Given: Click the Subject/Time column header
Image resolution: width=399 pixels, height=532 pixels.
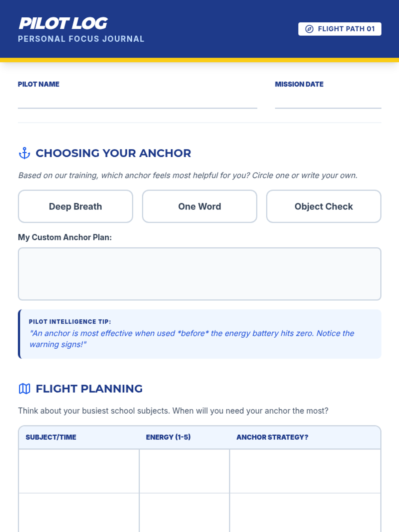Looking at the screenshot, I should point(51,437).
